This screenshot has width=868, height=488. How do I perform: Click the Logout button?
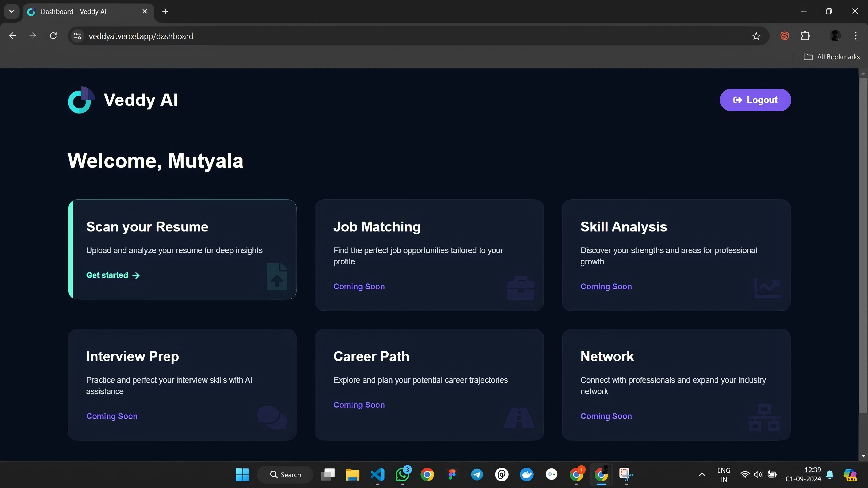click(x=755, y=100)
